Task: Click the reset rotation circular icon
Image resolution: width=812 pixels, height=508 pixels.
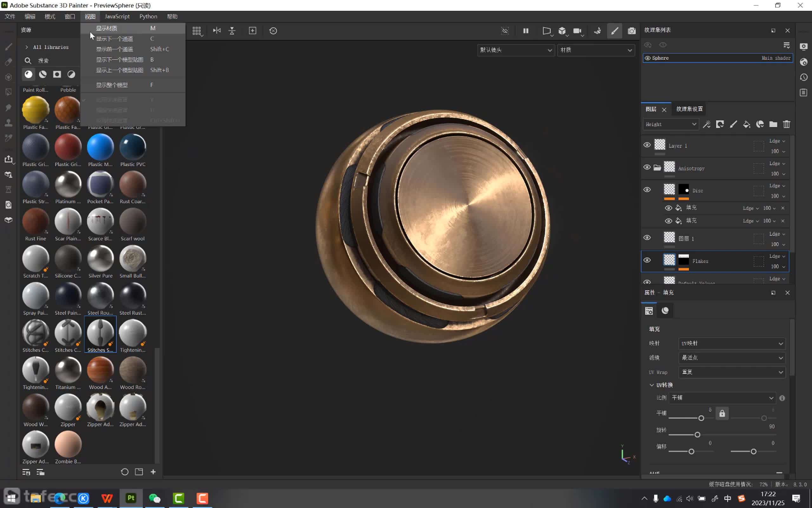Action: 273,31
